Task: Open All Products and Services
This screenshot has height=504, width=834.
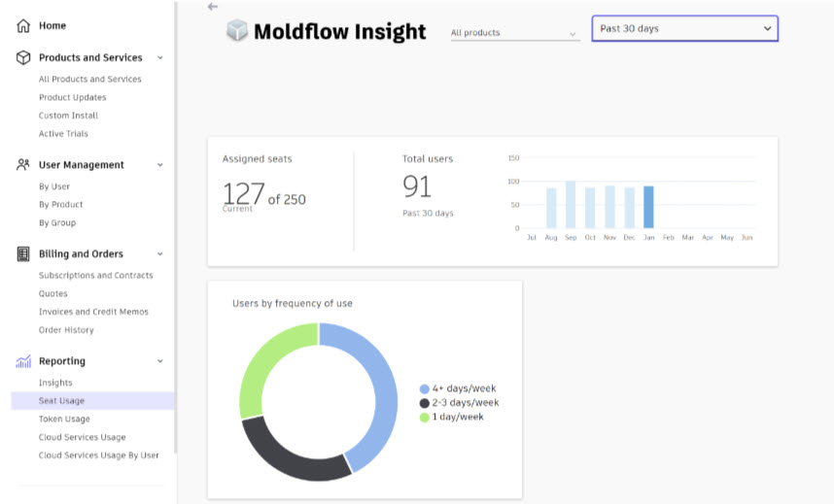Action: pos(89,80)
